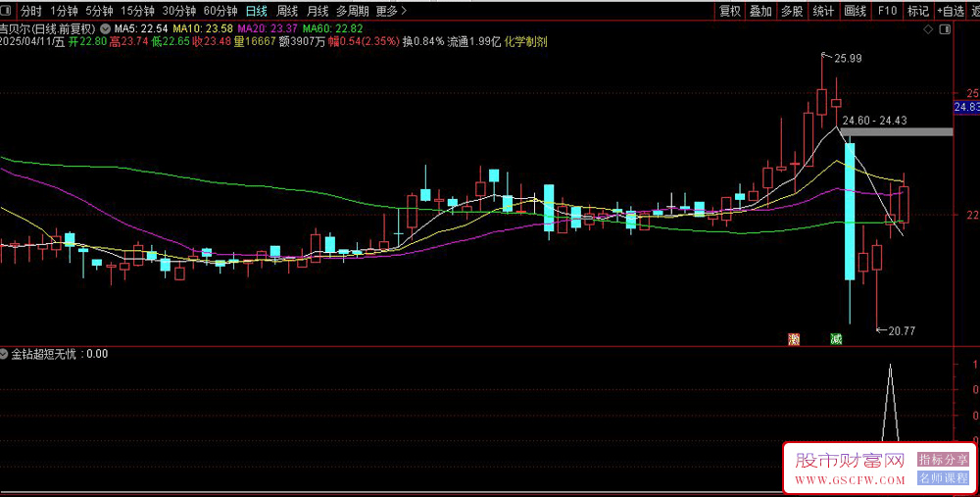The width and height of the screenshot is (980, 497).
Task: Toggle the side panel icon near the diamond
Action: (945, 29)
